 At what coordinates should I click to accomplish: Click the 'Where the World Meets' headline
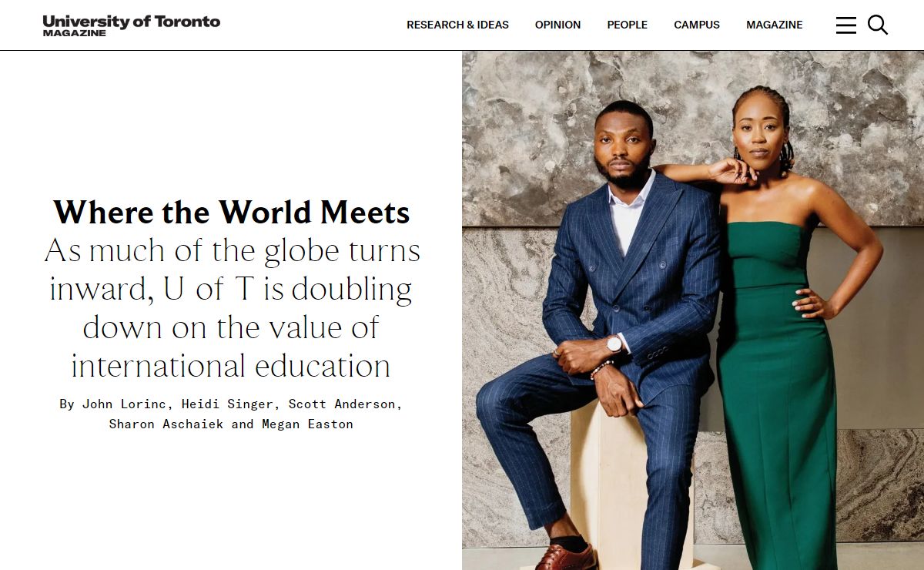(231, 212)
